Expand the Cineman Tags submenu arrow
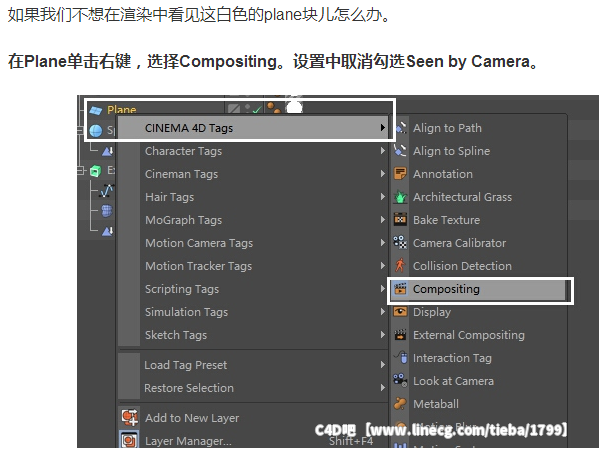The height and width of the screenshot is (449, 601). [383, 174]
